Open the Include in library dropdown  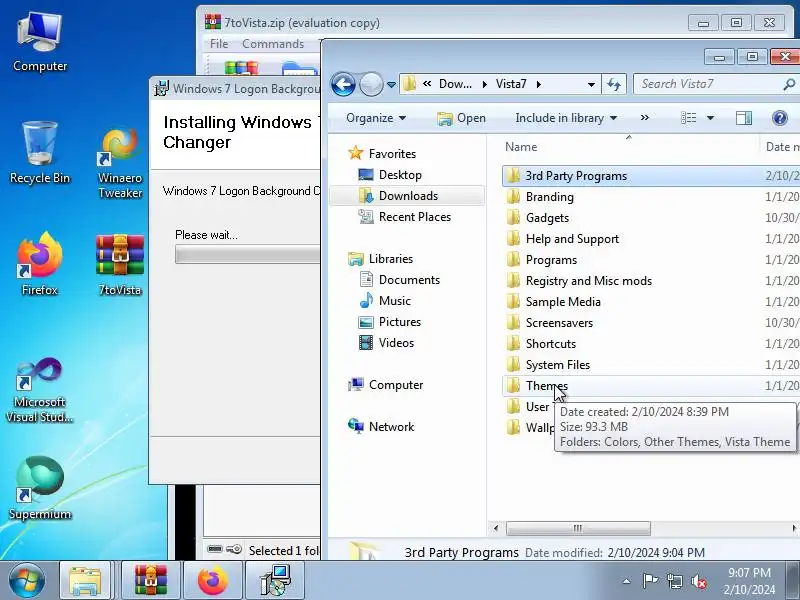click(566, 118)
